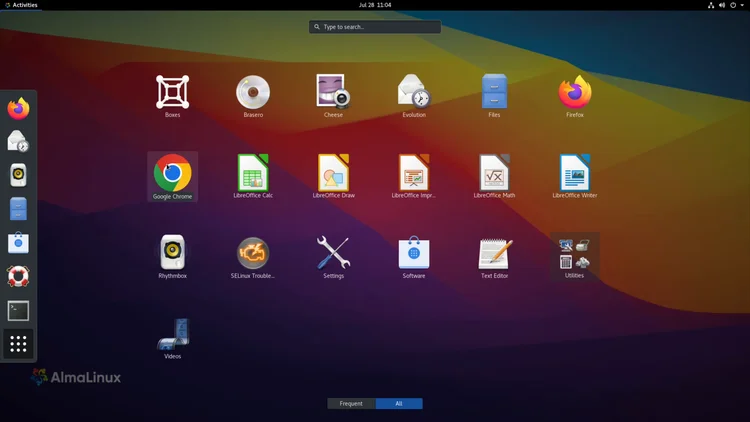Open LibreOffice Math
Viewport: 750px width, 422px height.
(494, 176)
